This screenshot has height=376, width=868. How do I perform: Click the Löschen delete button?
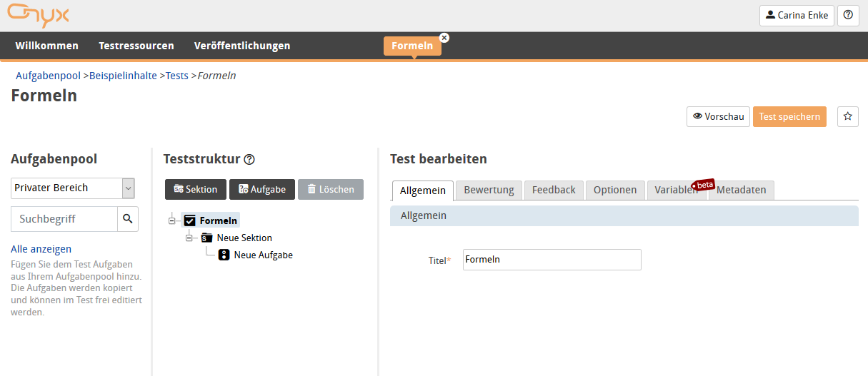pyautogui.click(x=331, y=189)
